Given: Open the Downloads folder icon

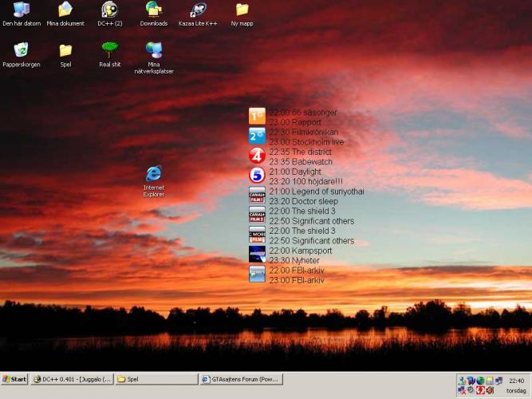Looking at the screenshot, I should [x=154, y=10].
